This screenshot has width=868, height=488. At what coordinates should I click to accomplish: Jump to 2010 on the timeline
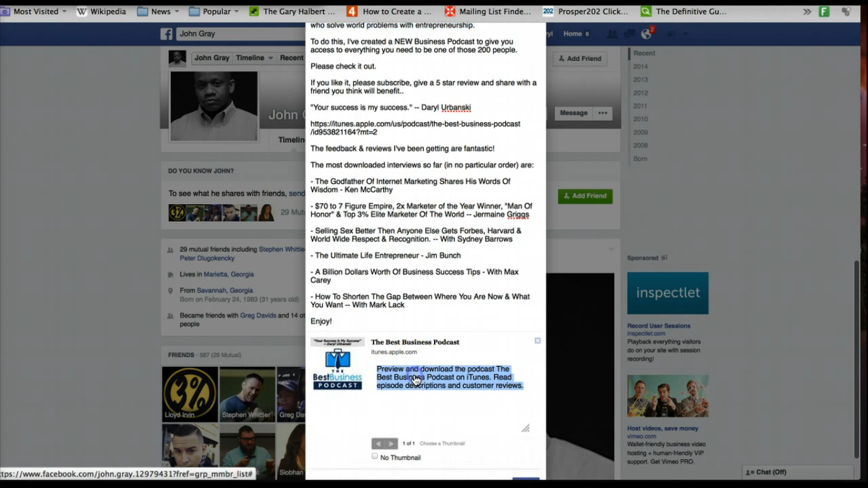pyautogui.click(x=641, y=119)
